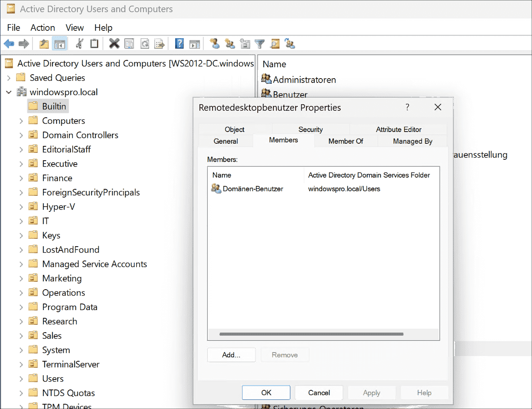
Task: Click the Export List toolbar icon
Action: click(x=160, y=43)
